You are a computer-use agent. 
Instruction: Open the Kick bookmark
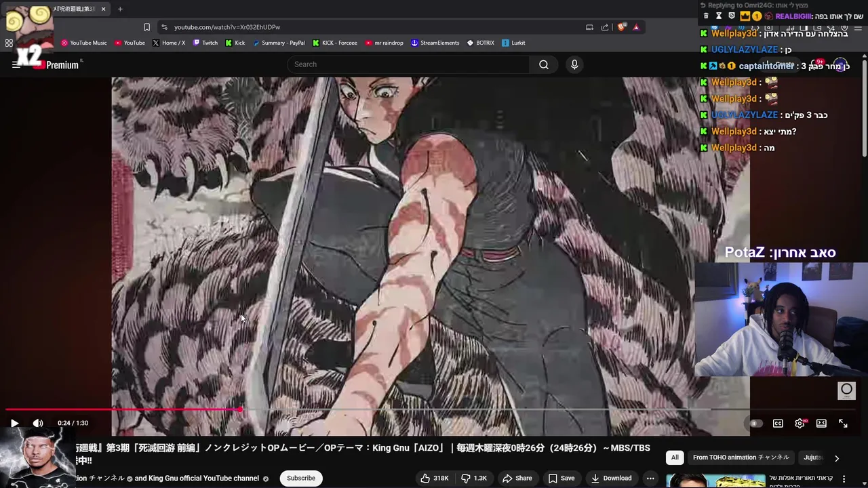[x=235, y=43]
